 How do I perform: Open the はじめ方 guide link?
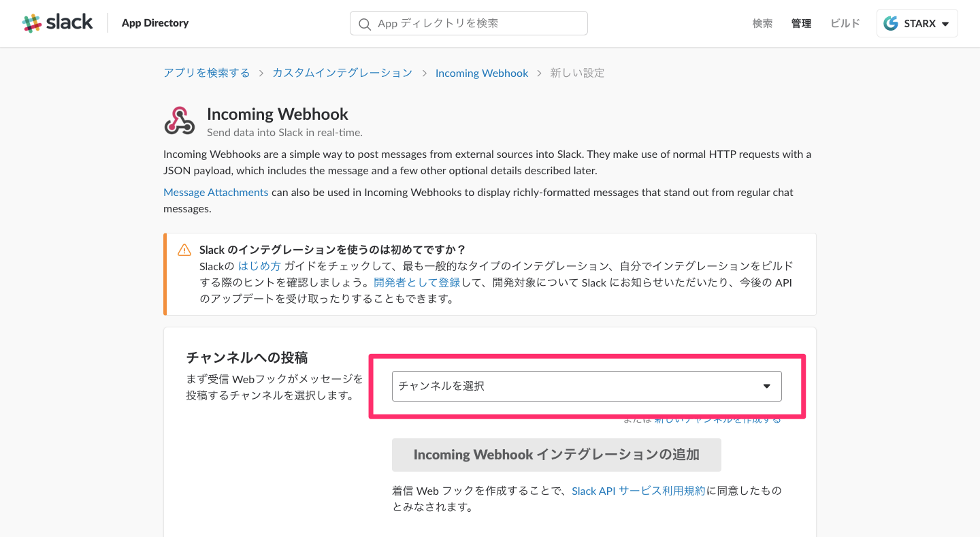tap(259, 265)
